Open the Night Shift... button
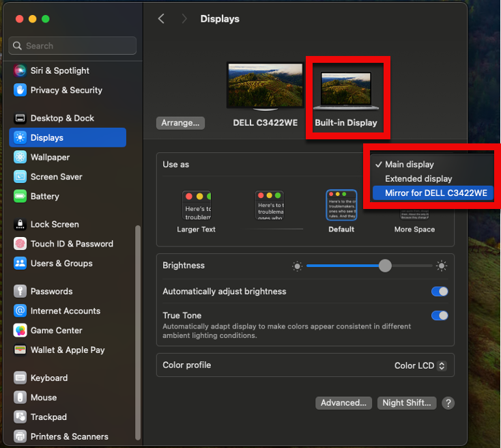Screen dimensions: 501x448 (407, 403)
